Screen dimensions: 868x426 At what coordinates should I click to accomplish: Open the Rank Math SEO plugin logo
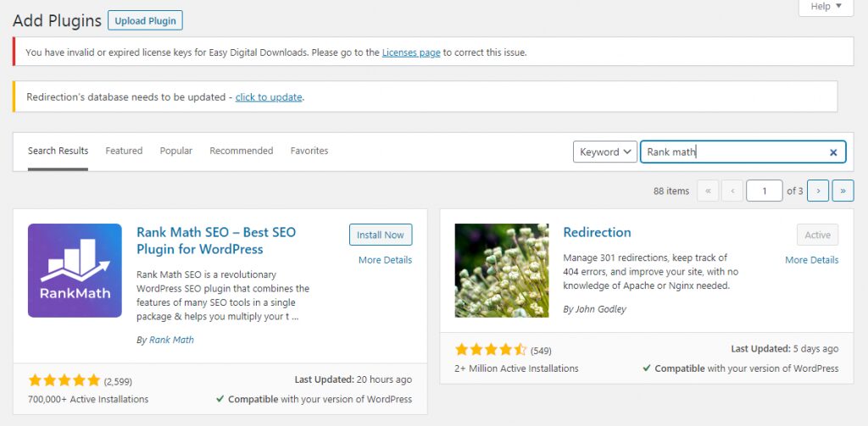(x=75, y=270)
